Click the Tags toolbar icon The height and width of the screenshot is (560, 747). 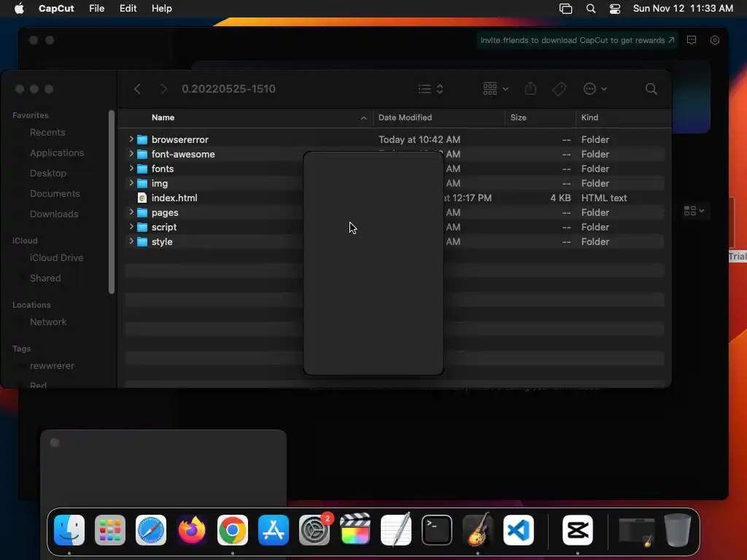click(559, 89)
